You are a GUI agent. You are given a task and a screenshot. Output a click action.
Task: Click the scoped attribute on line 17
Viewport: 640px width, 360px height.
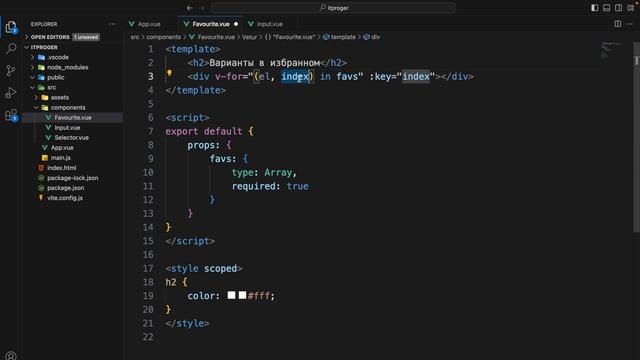pyautogui.click(x=220, y=269)
